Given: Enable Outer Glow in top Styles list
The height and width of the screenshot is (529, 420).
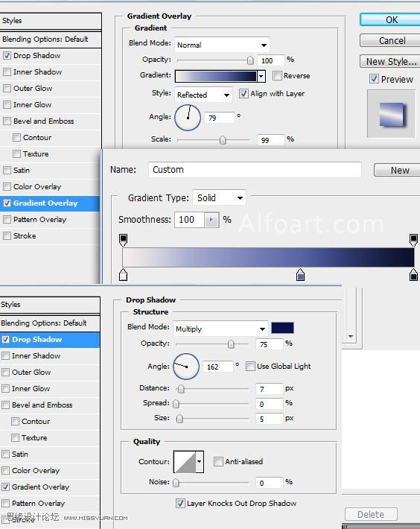Looking at the screenshot, I should tap(7, 88).
